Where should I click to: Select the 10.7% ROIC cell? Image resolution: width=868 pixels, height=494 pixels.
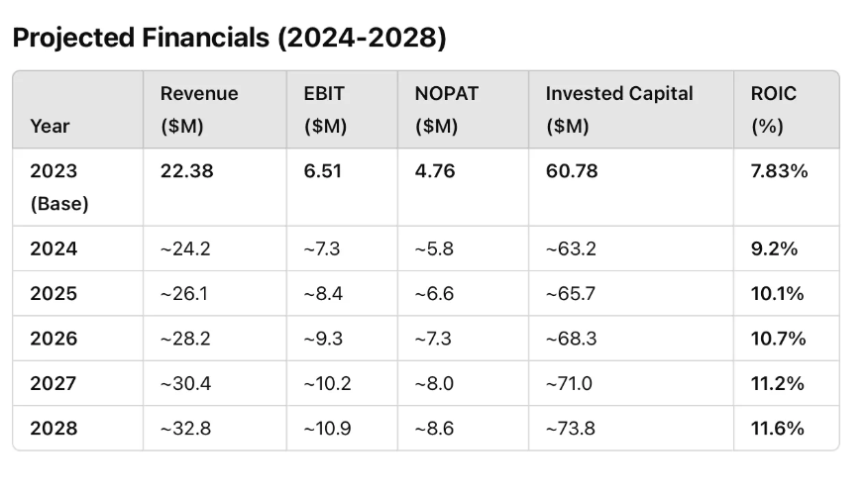(x=779, y=339)
